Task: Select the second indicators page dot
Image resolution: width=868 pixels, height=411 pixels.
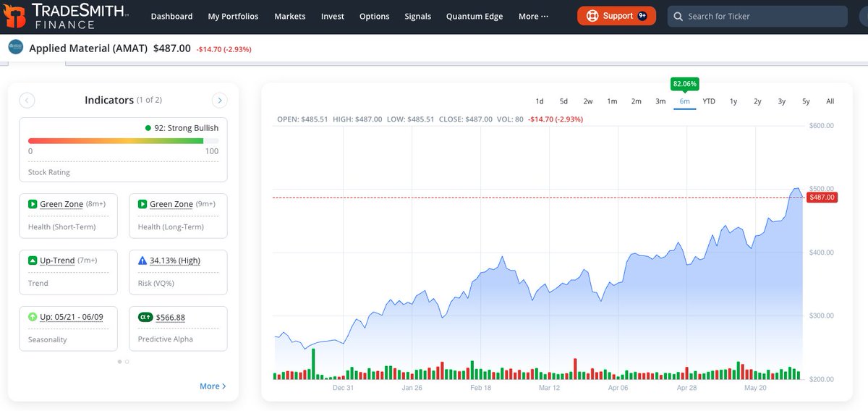Action: point(127,361)
